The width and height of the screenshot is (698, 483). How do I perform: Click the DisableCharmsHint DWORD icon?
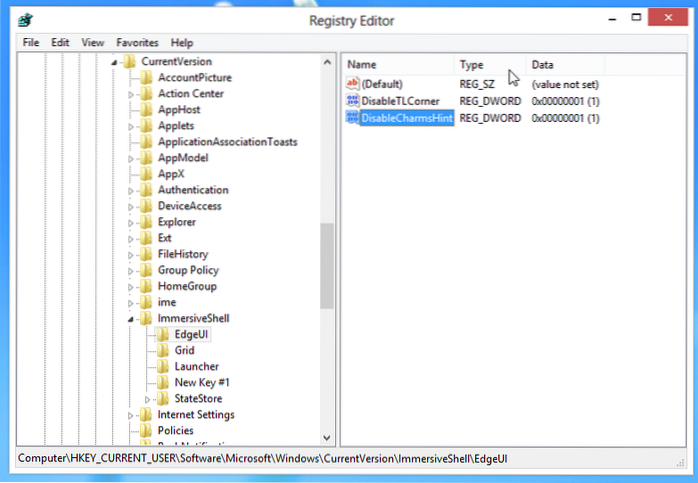(x=351, y=118)
